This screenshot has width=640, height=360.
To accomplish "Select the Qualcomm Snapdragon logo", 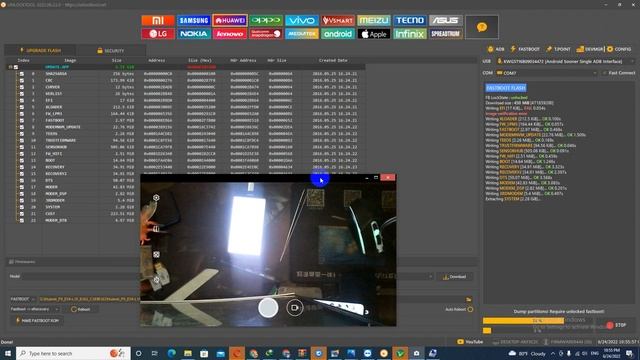I will (x=266, y=34).
